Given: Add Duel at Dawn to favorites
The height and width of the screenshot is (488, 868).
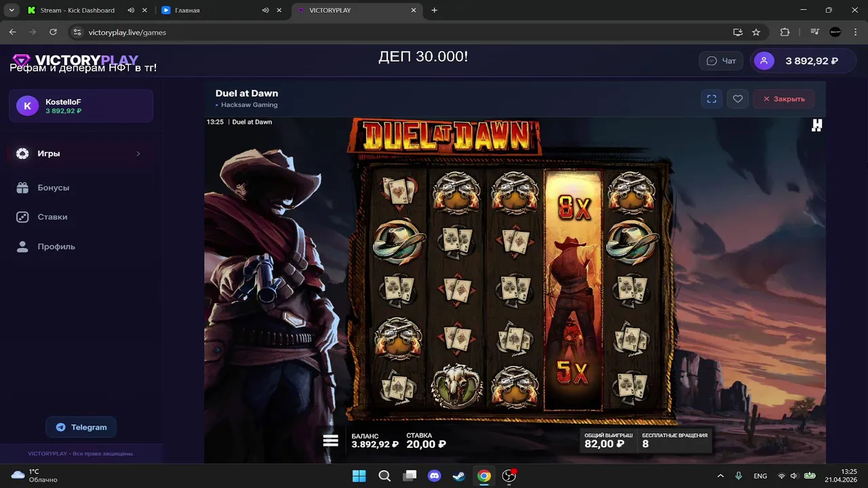Looking at the screenshot, I should (x=738, y=99).
